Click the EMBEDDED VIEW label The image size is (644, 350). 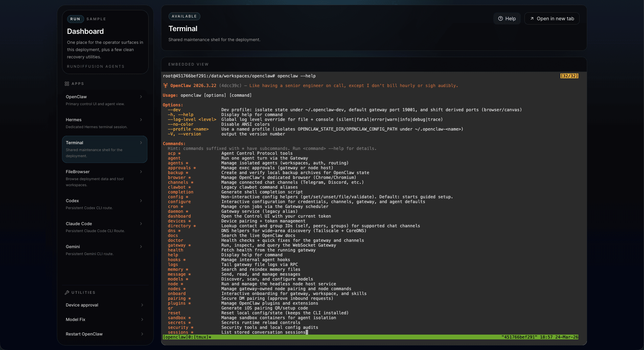pos(189,64)
